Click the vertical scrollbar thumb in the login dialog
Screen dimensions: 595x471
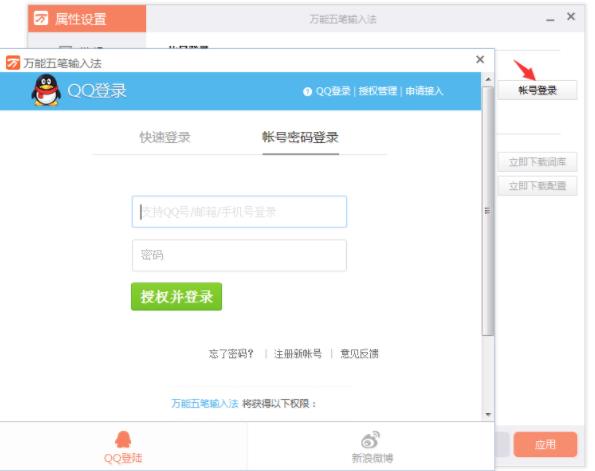click(488, 211)
